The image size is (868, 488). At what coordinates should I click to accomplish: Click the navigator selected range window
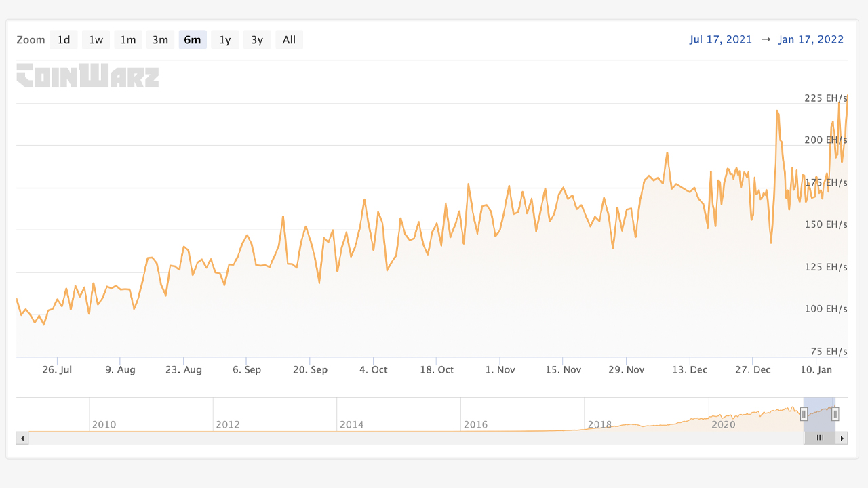819,414
